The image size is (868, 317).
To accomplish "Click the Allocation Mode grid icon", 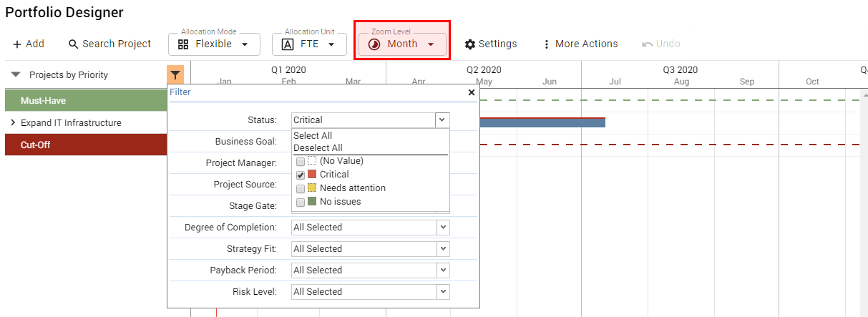I will click(x=183, y=44).
